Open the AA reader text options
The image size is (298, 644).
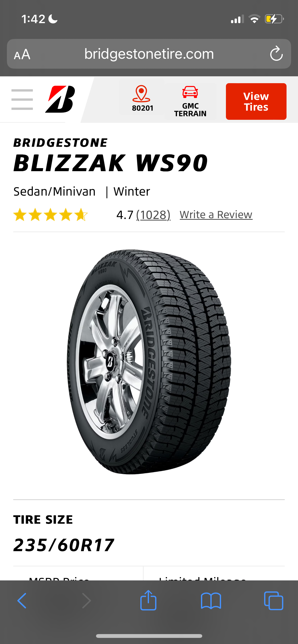click(22, 54)
